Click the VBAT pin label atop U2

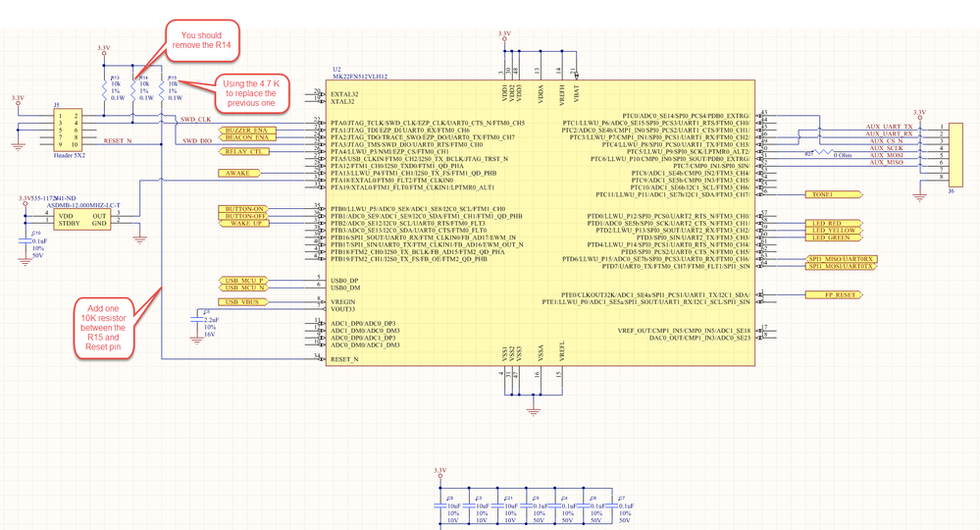(576, 93)
